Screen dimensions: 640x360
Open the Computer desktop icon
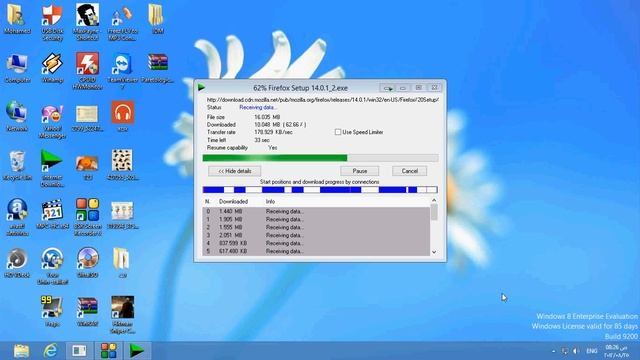point(17,68)
